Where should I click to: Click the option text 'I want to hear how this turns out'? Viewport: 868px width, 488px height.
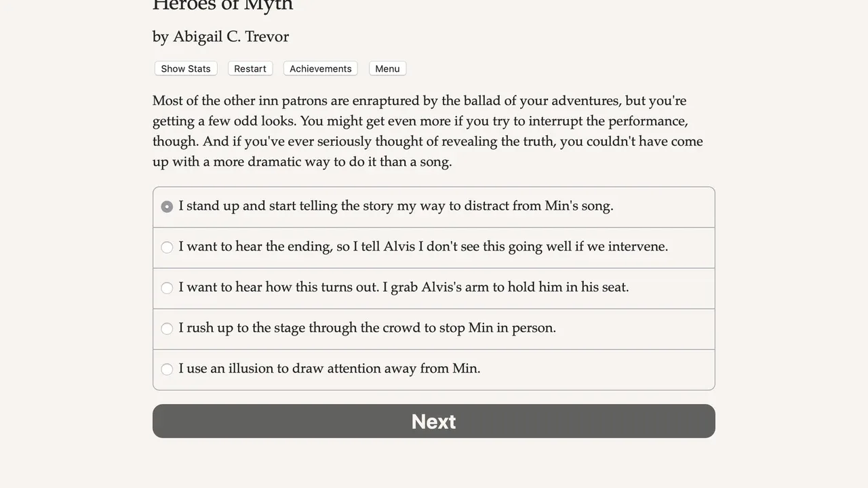coord(403,287)
